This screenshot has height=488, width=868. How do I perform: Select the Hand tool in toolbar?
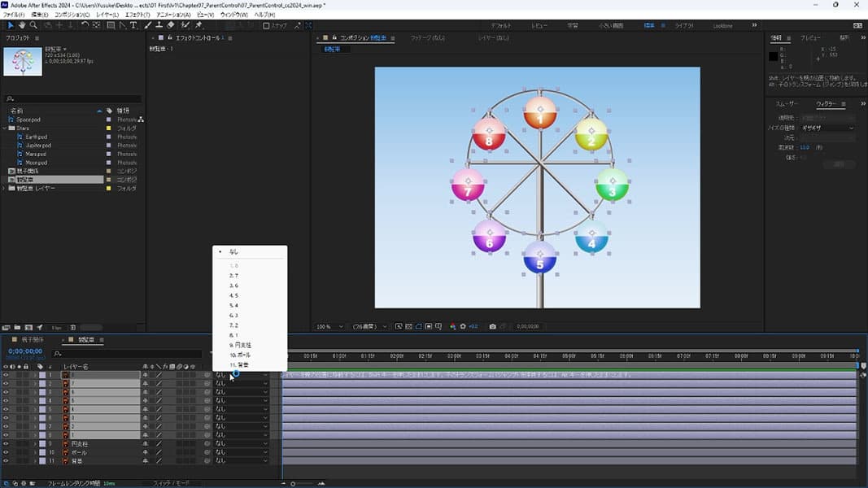point(22,25)
